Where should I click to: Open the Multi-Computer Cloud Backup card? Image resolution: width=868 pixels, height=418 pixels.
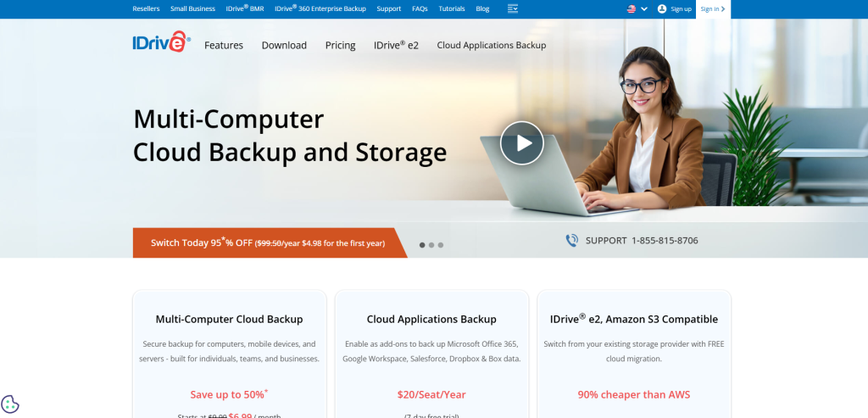tap(229, 320)
